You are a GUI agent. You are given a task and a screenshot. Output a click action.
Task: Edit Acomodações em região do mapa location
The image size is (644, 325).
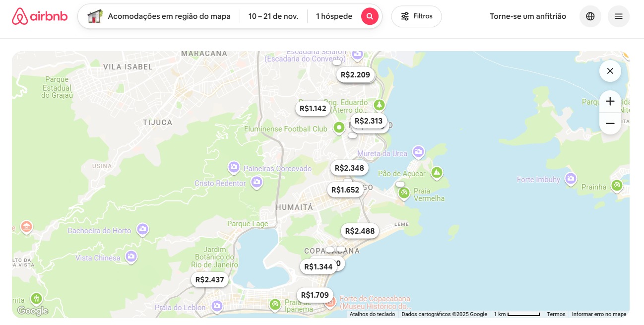[169, 16]
